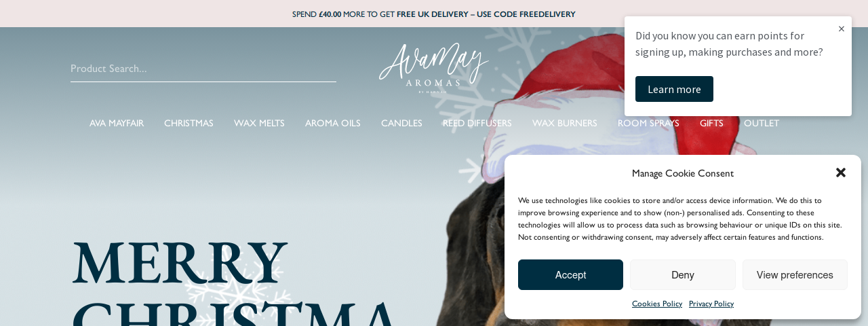Open the Ava Mayfair menu

pyautogui.click(x=117, y=123)
